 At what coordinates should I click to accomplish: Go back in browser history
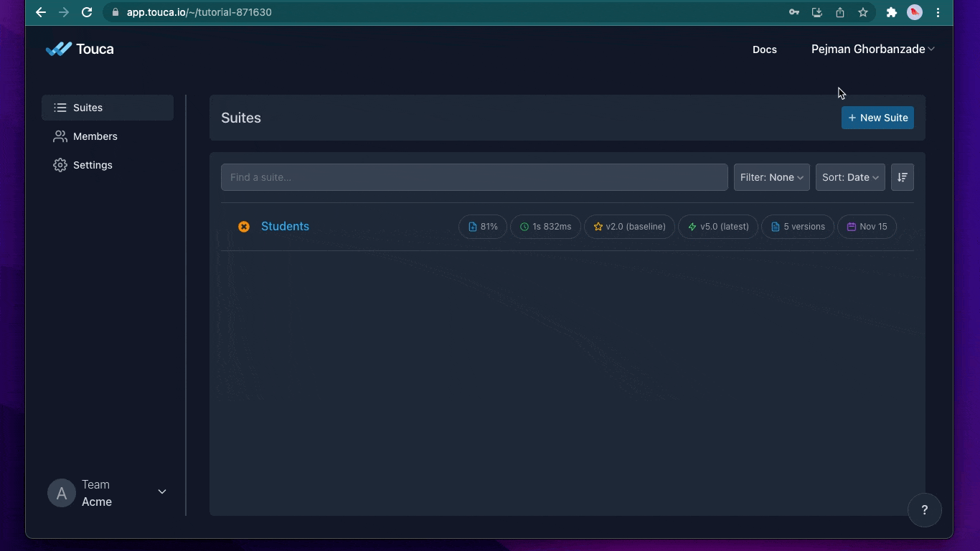click(41, 12)
